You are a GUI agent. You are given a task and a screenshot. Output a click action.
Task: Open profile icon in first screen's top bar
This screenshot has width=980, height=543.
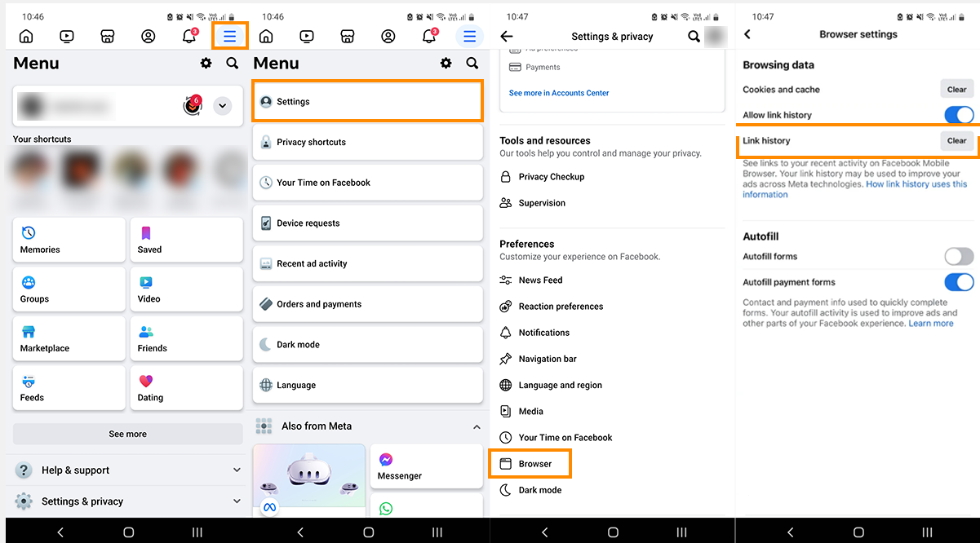(x=148, y=36)
